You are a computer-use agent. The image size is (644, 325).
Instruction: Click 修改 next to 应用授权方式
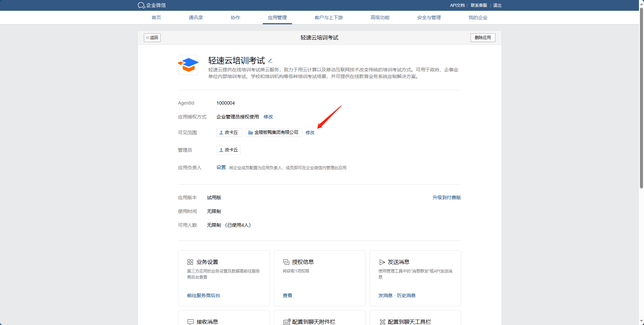(x=268, y=117)
